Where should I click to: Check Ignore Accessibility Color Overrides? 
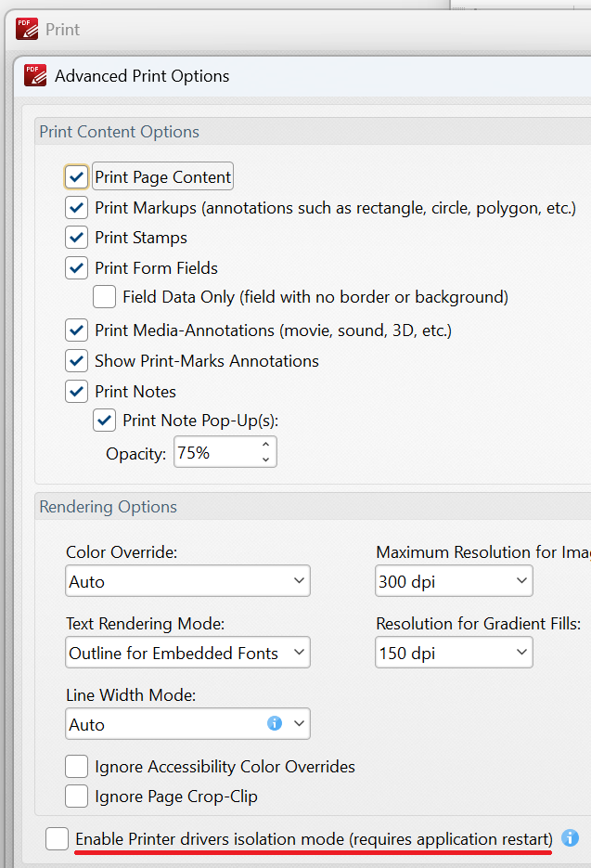click(x=76, y=767)
